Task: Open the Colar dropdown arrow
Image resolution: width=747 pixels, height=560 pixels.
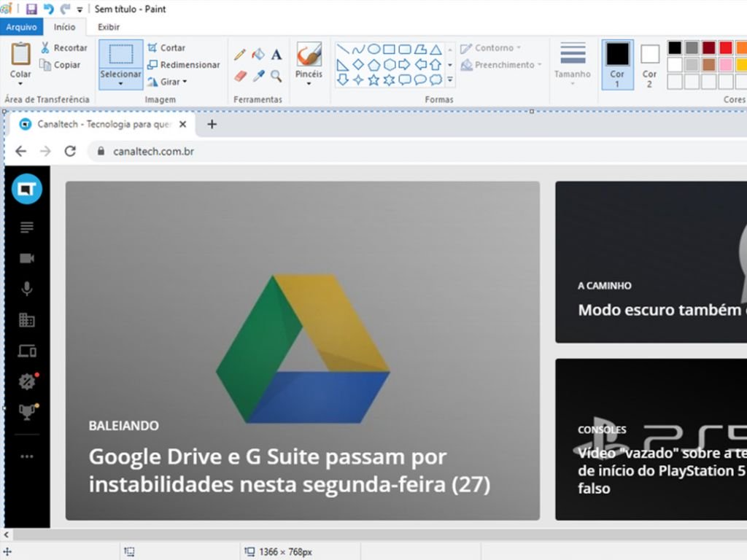Action: click(x=20, y=84)
